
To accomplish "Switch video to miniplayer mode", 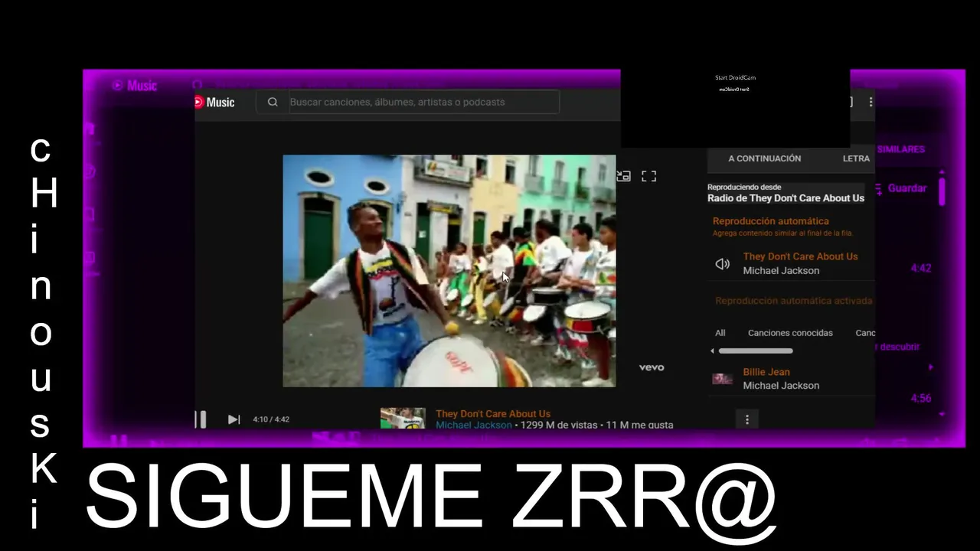I will pyautogui.click(x=624, y=176).
